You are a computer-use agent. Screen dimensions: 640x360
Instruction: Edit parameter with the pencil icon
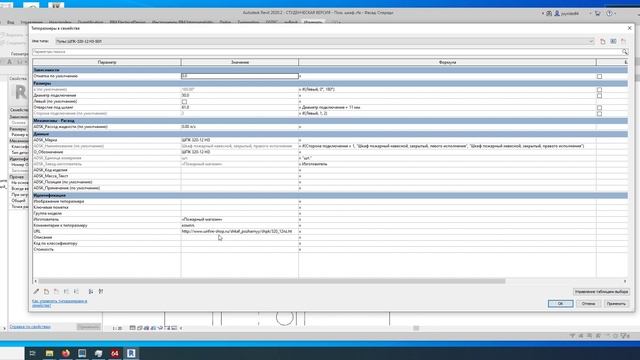[36, 291]
